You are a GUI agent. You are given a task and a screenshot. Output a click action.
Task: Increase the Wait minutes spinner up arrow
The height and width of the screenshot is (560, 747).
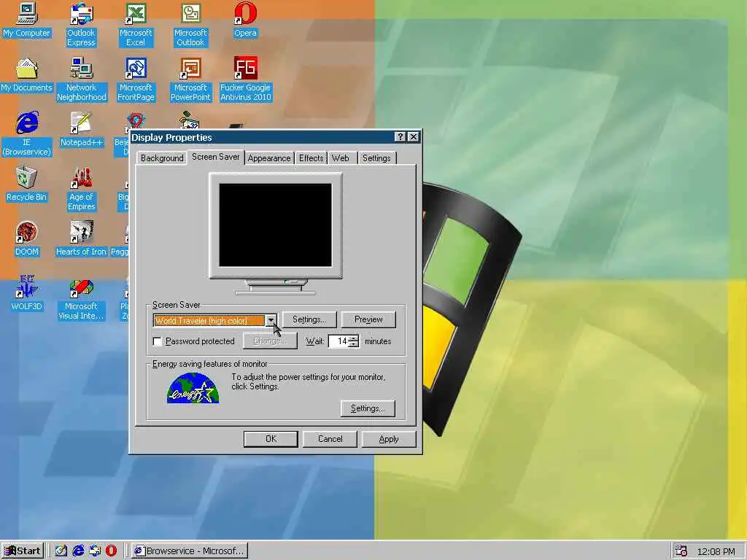click(x=354, y=338)
